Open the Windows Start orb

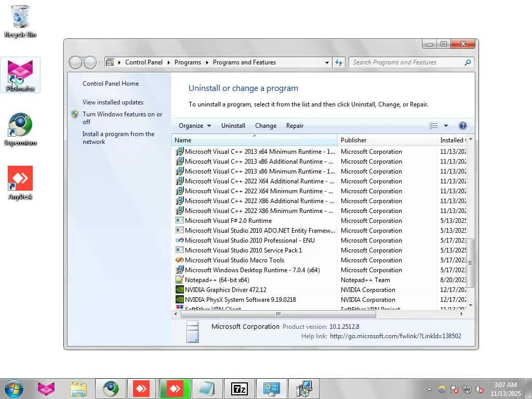pyautogui.click(x=14, y=389)
